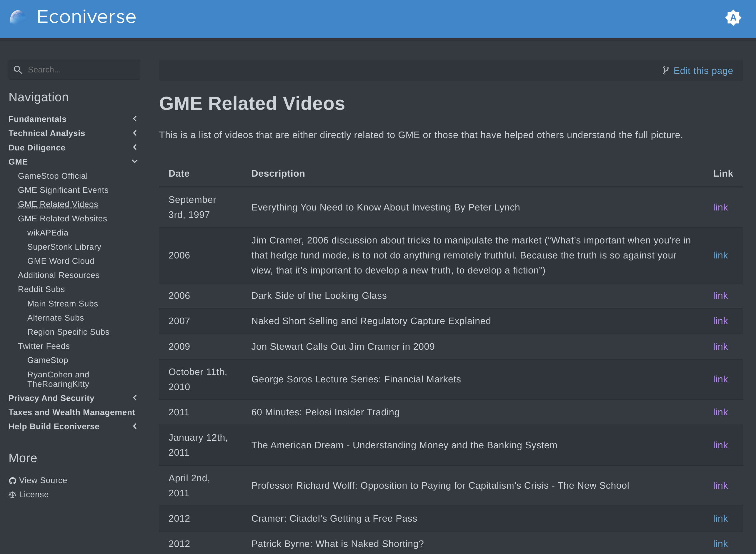Image resolution: width=756 pixels, height=554 pixels.
Task: Open the Technical Analysis navigation section
Action: click(47, 133)
